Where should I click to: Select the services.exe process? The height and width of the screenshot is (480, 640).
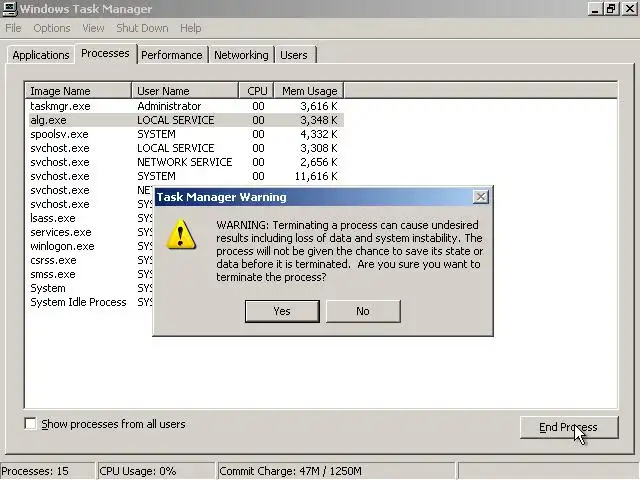pyautogui.click(x=61, y=232)
